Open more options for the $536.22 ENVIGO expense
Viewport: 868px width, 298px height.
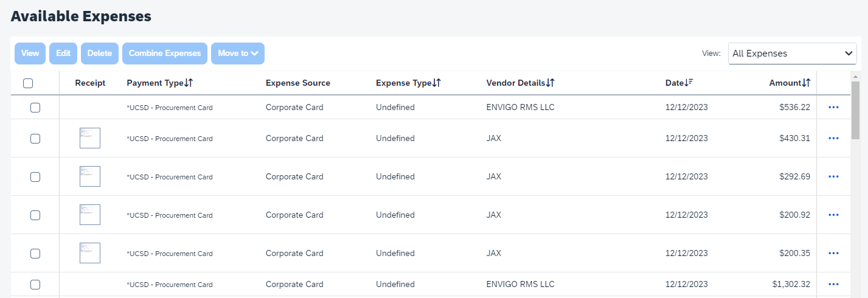(x=833, y=108)
